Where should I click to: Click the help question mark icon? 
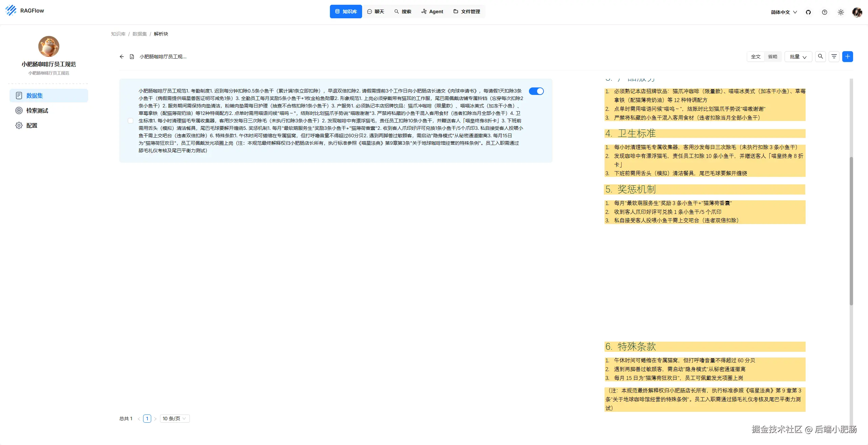pyautogui.click(x=825, y=12)
